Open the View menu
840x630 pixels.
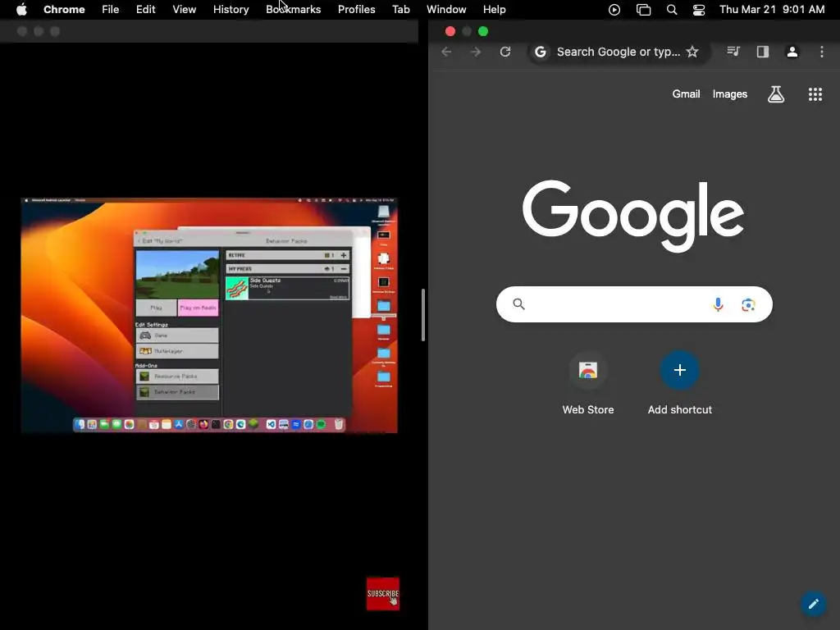pos(185,9)
